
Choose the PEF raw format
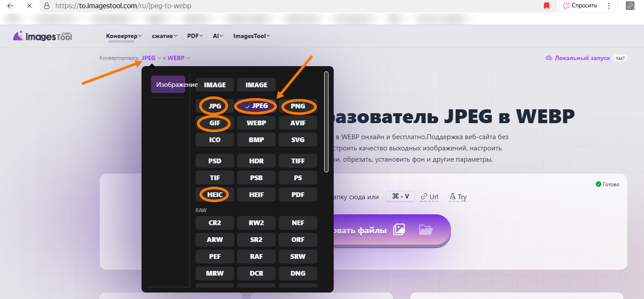pyautogui.click(x=215, y=257)
